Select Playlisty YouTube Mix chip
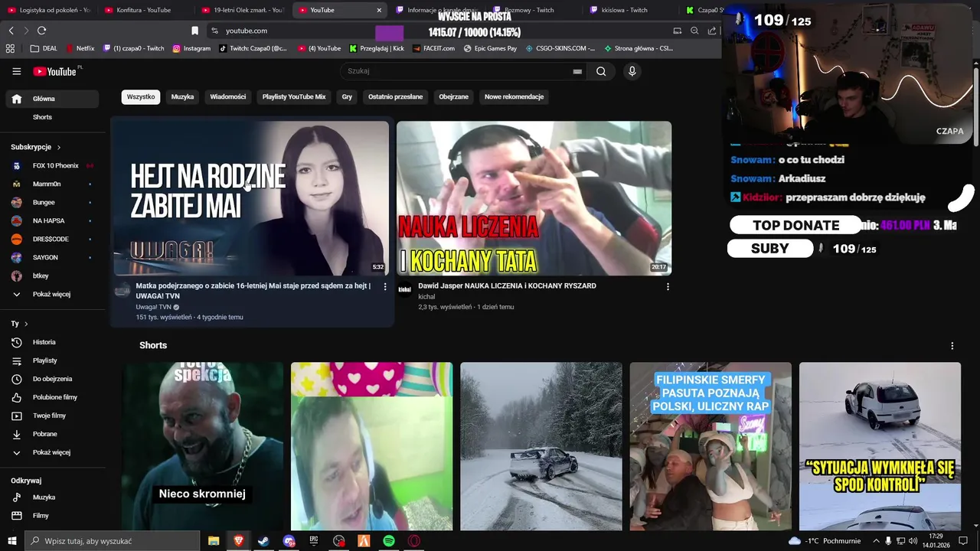Image resolution: width=980 pixels, height=551 pixels. tap(294, 97)
